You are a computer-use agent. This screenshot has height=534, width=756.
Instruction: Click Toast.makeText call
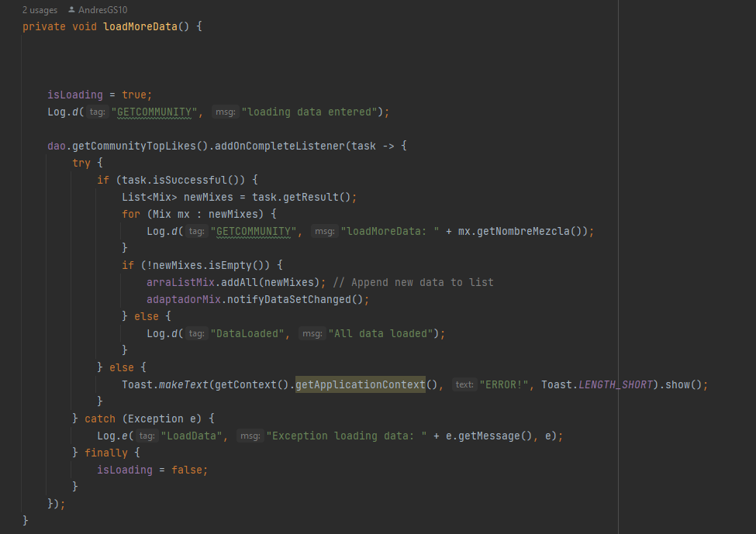(165, 384)
